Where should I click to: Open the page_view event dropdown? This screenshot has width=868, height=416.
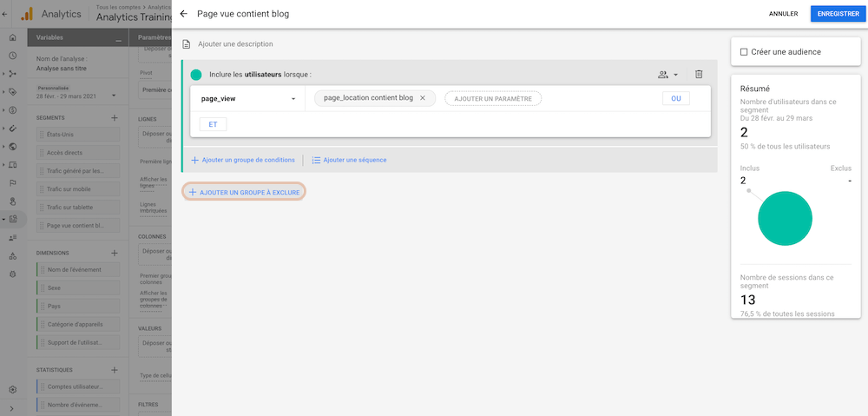247,99
